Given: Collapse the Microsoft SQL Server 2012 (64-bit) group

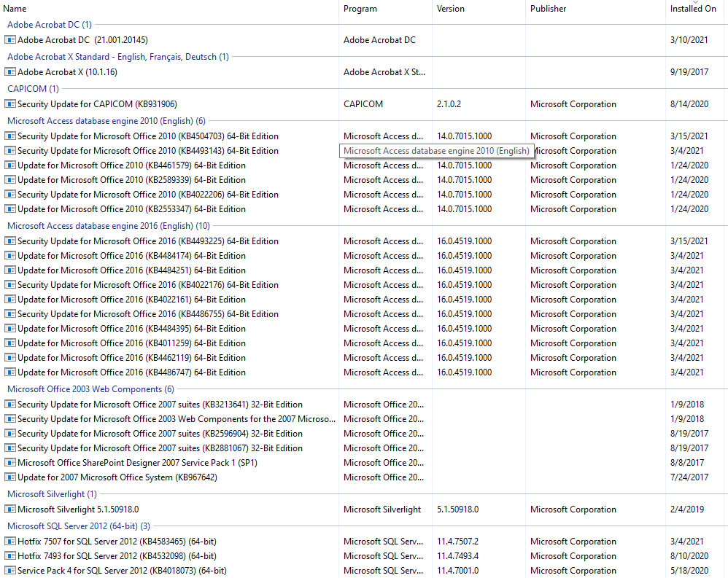Looking at the screenshot, I should pyautogui.click(x=78, y=526).
